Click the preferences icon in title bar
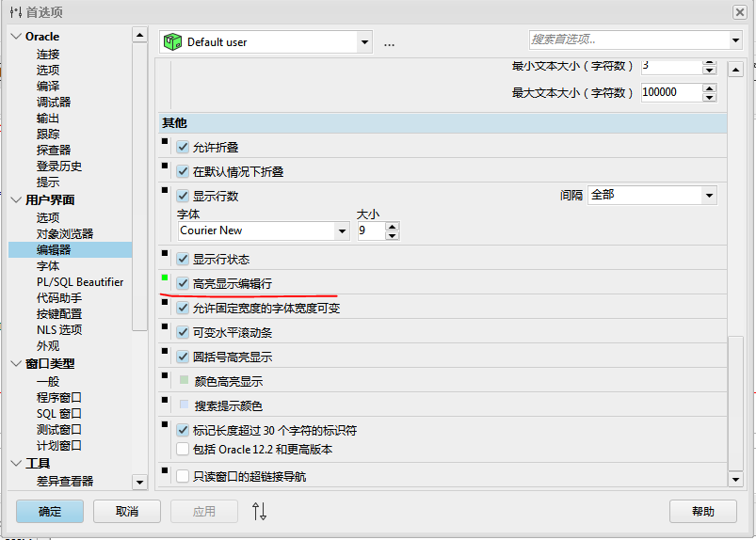Viewport: 756px width, 540px height. [14, 11]
